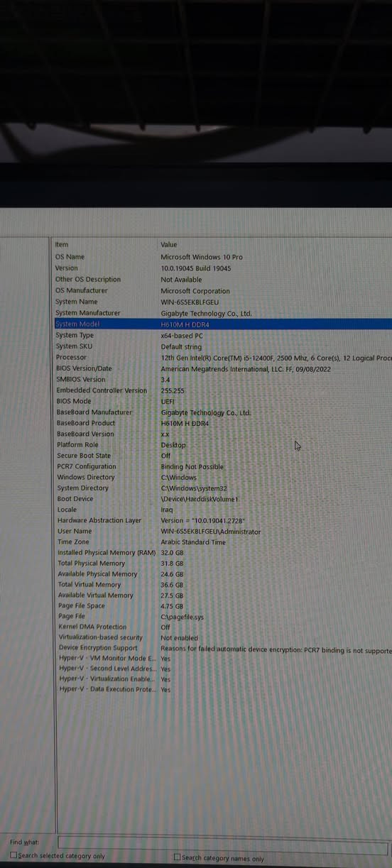Select the Windows Directory row
Viewport: 392px width, 868px height.
pos(222,478)
